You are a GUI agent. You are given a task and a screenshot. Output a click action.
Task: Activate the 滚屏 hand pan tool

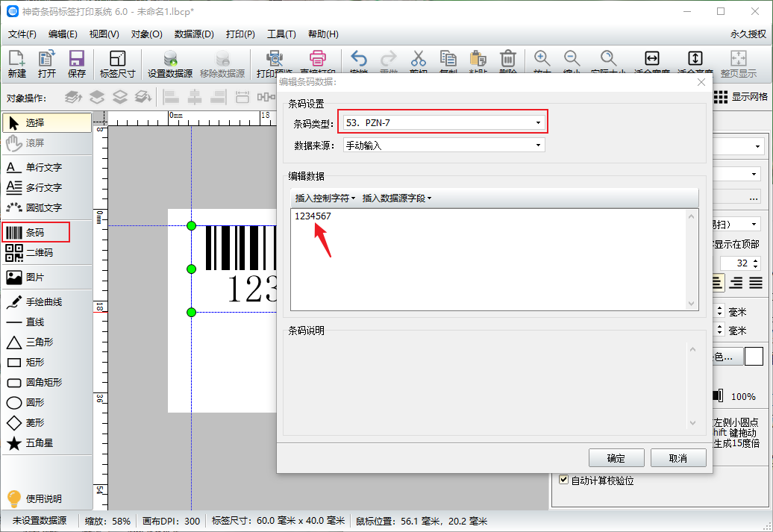point(47,143)
